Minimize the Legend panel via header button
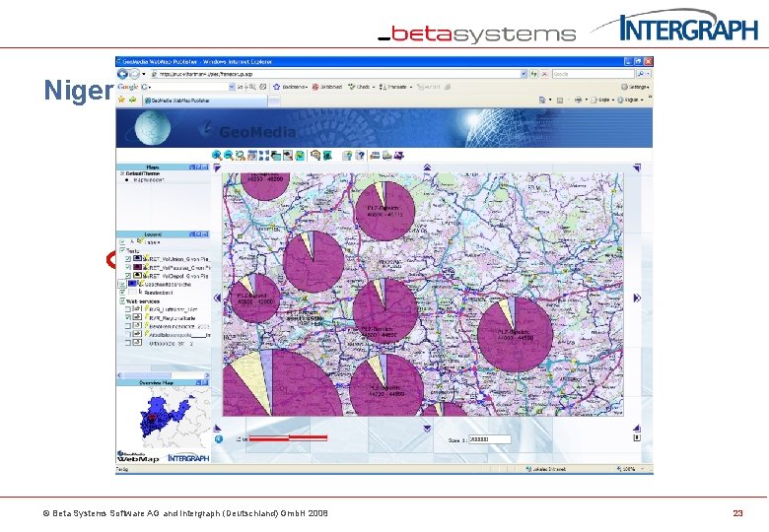 [192, 234]
